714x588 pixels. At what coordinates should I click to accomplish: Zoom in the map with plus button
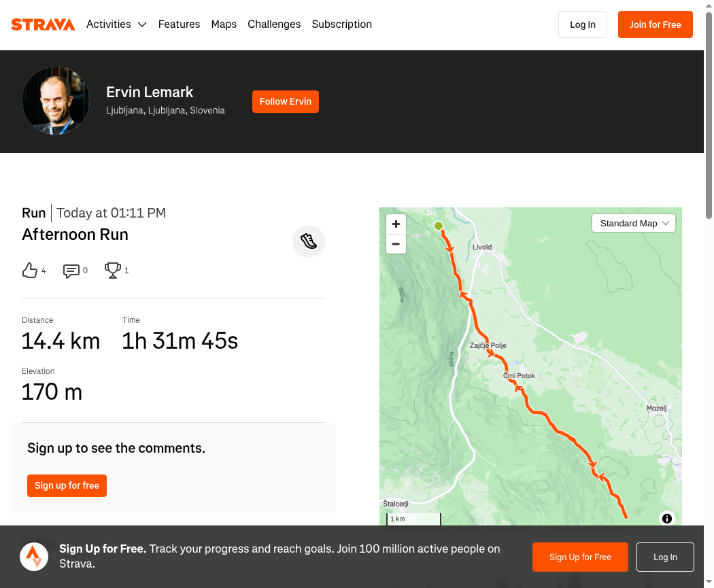(x=396, y=224)
